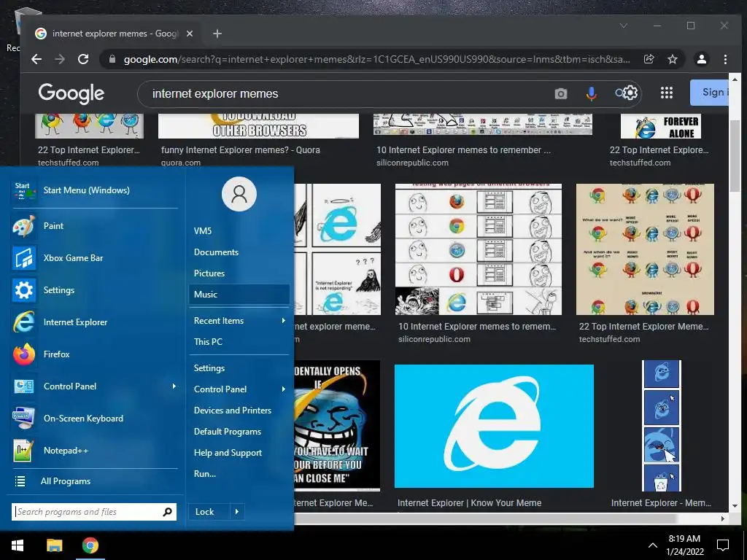
Task: Bookmark this page with the star
Action: (672, 59)
